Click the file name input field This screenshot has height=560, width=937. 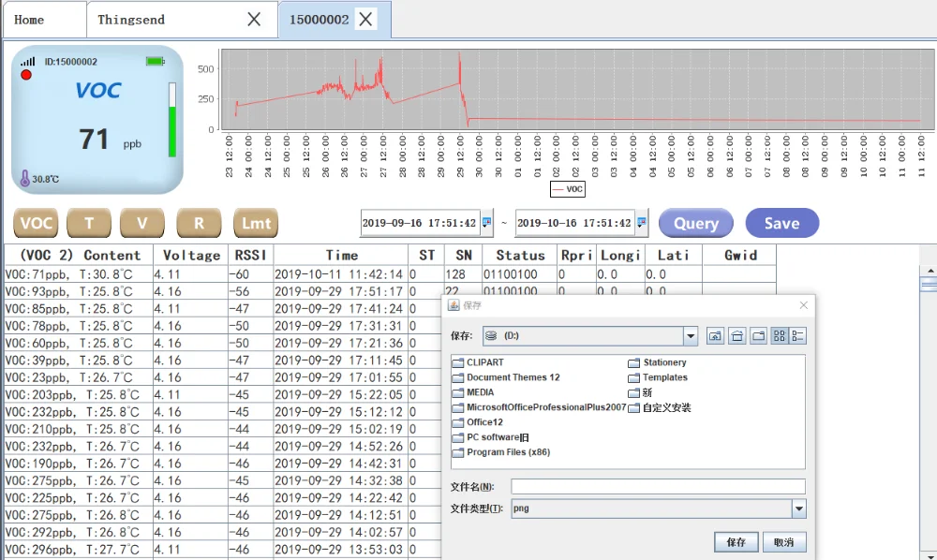click(658, 487)
